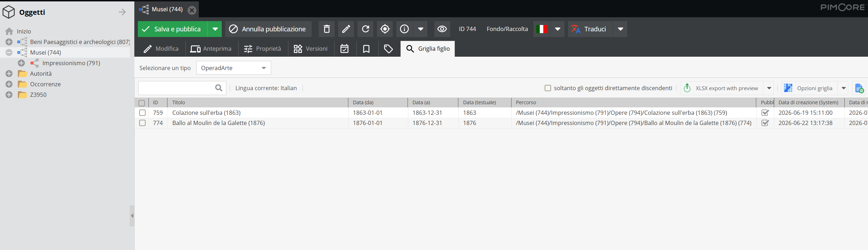
Task: Open the OperadArte type combo box
Action: [233, 68]
